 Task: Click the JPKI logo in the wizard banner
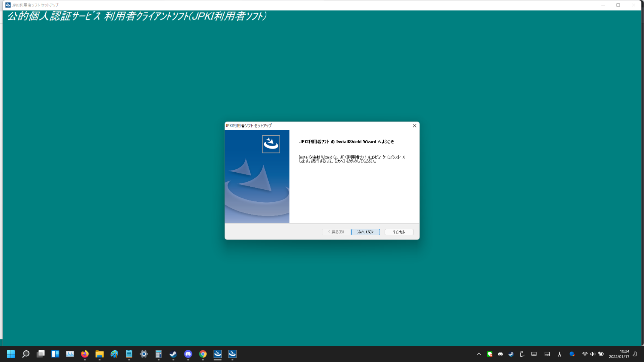(271, 144)
